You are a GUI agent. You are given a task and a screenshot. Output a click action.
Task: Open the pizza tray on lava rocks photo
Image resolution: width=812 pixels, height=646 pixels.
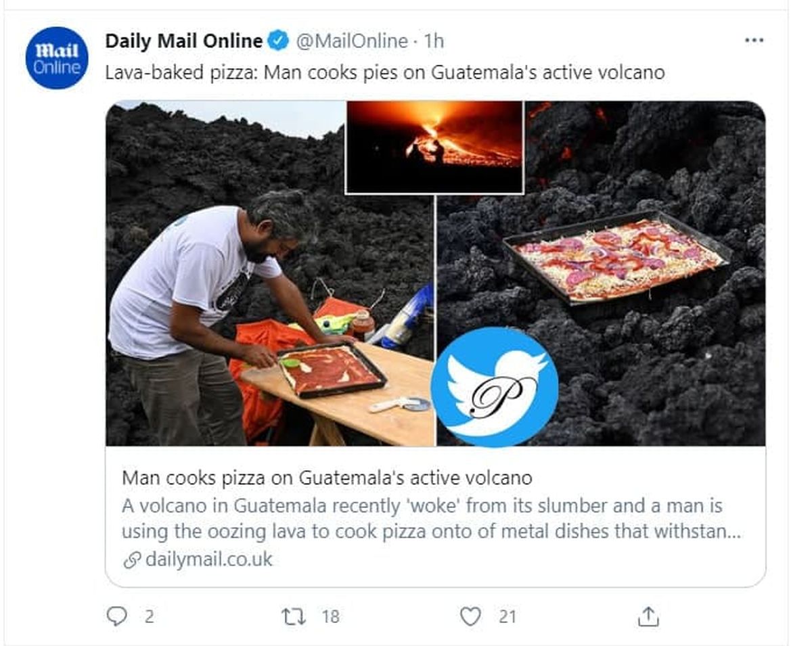[601, 274]
